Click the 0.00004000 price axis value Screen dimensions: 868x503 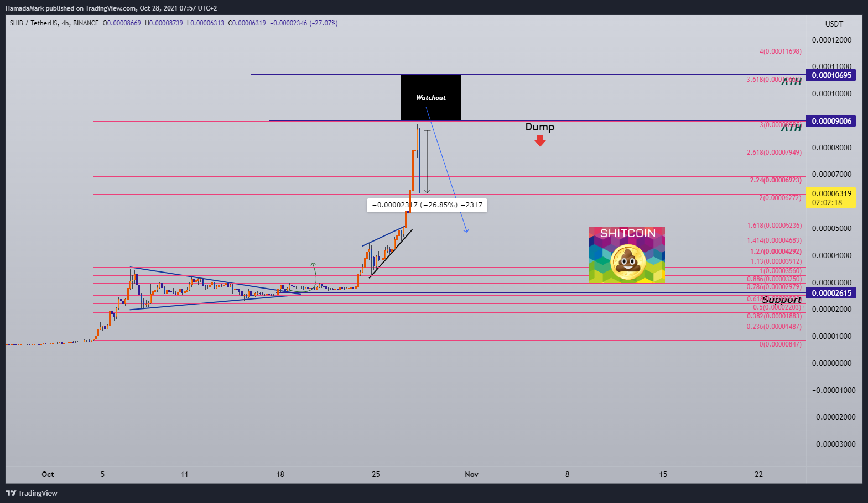pyautogui.click(x=831, y=255)
